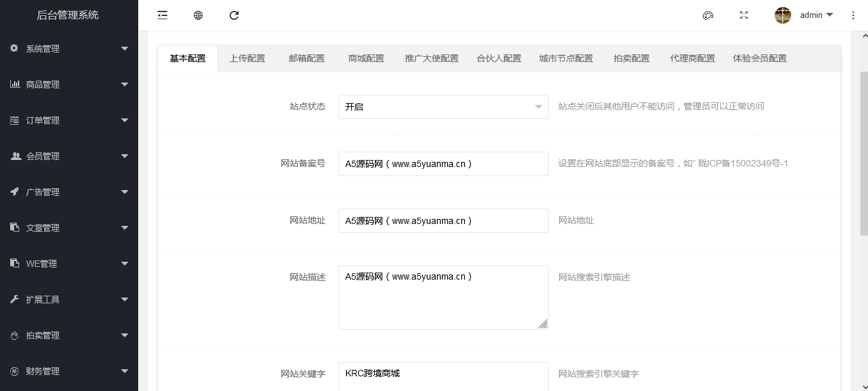This screenshot has height=391, width=868.
Task: Click the 后台管理系统 logo title
Action: coord(68,15)
